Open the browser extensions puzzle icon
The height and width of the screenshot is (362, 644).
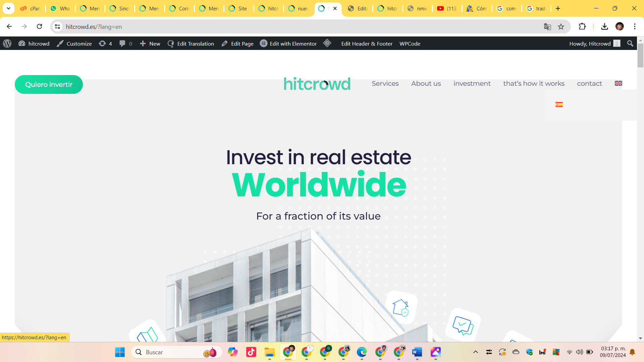click(582, 26)
